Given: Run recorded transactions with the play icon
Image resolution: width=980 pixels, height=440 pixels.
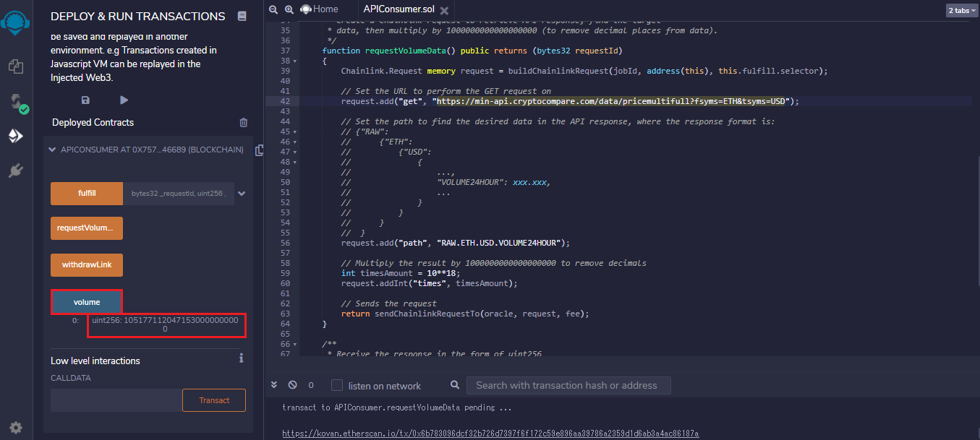Looking at the screenshot, I should (x=124, y=100).
